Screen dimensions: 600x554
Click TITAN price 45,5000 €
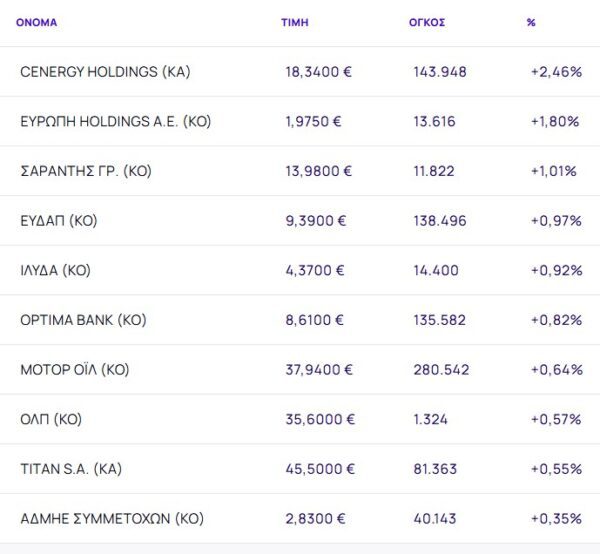pyautogui.click(x=319, y=469)
